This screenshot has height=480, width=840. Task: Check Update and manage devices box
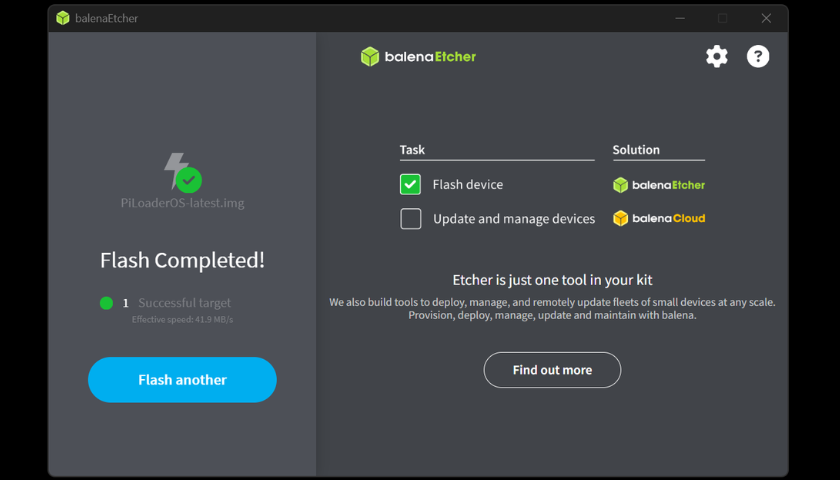[x=410, y=219]
